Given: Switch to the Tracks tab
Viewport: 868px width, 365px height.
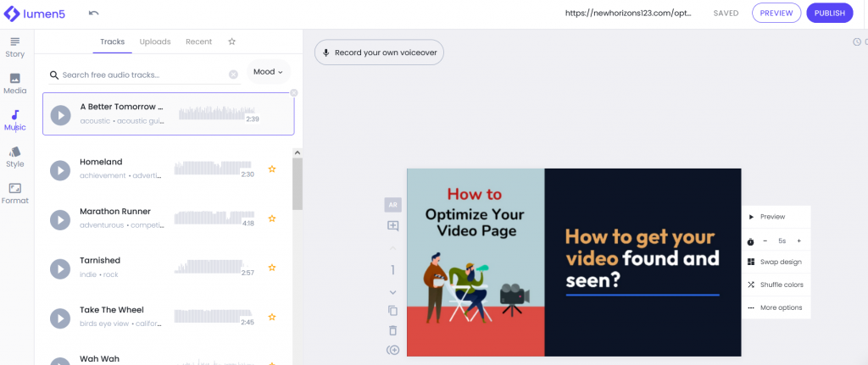Looking at the screenshot, I should (x=113, y=41).
